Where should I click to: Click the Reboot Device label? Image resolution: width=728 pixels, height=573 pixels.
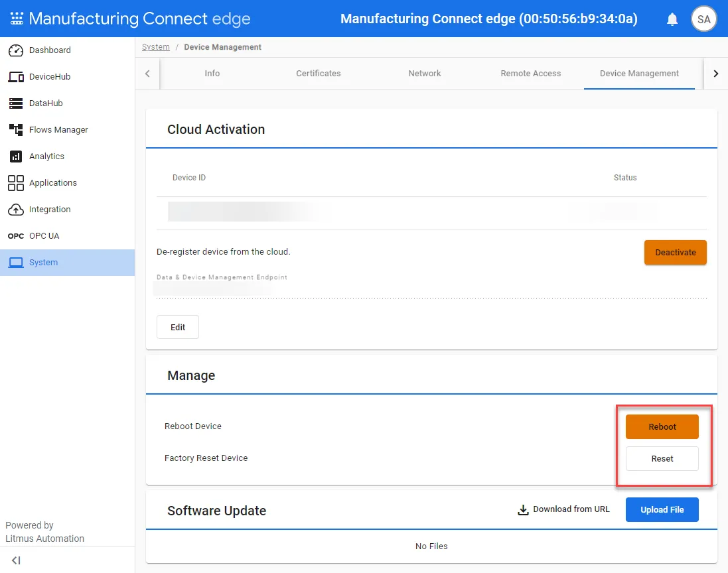pyautogui.click(x=192, y=426)
